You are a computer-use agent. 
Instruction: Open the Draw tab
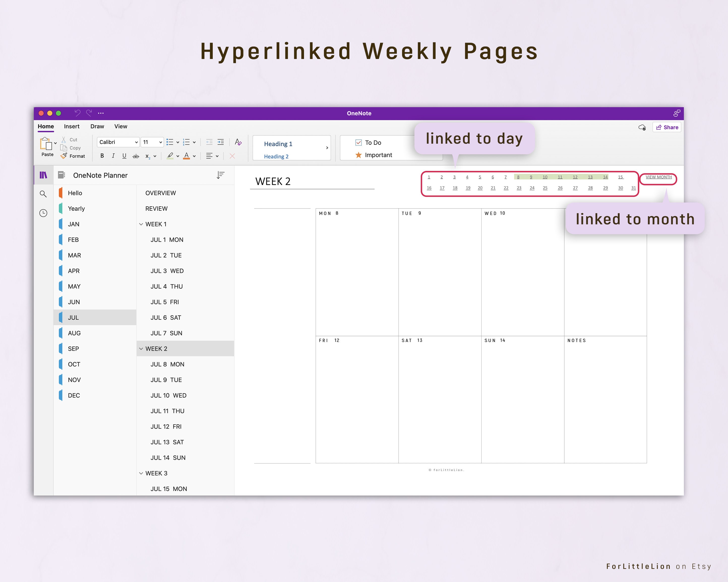tap(97, 126)
